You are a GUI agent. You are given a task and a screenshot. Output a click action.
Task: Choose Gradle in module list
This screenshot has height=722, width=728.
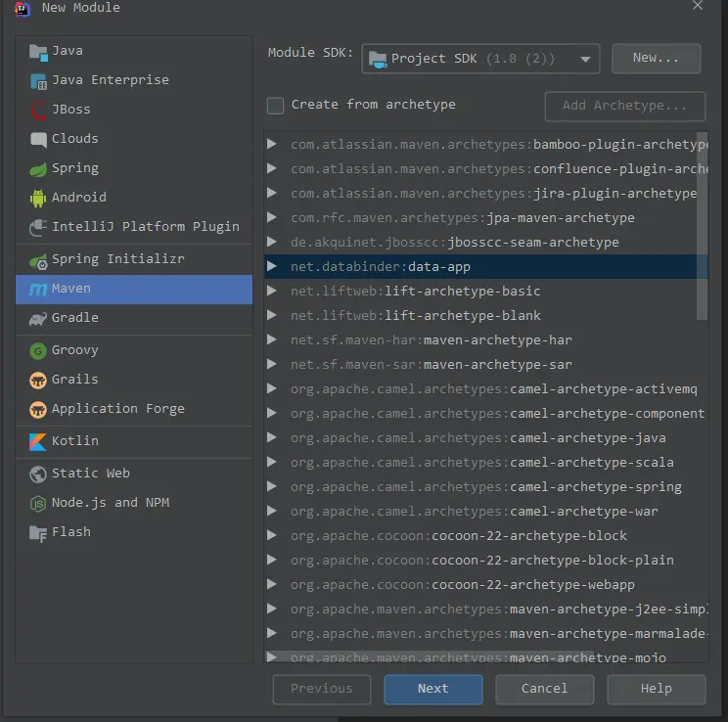coord(134,318)
